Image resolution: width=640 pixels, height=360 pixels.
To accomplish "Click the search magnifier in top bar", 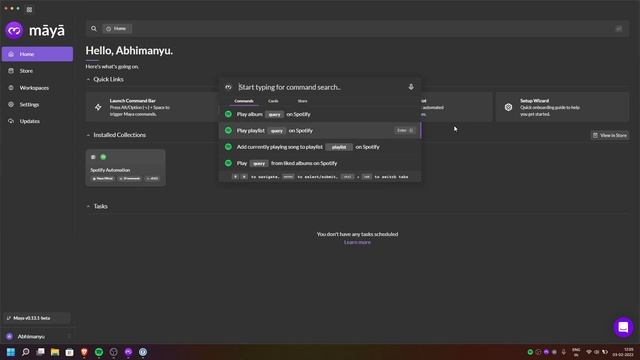I will coord(94,29).
